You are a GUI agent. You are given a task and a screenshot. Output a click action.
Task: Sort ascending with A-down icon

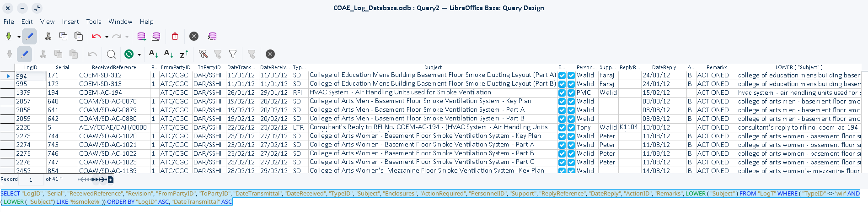[169, 54]
